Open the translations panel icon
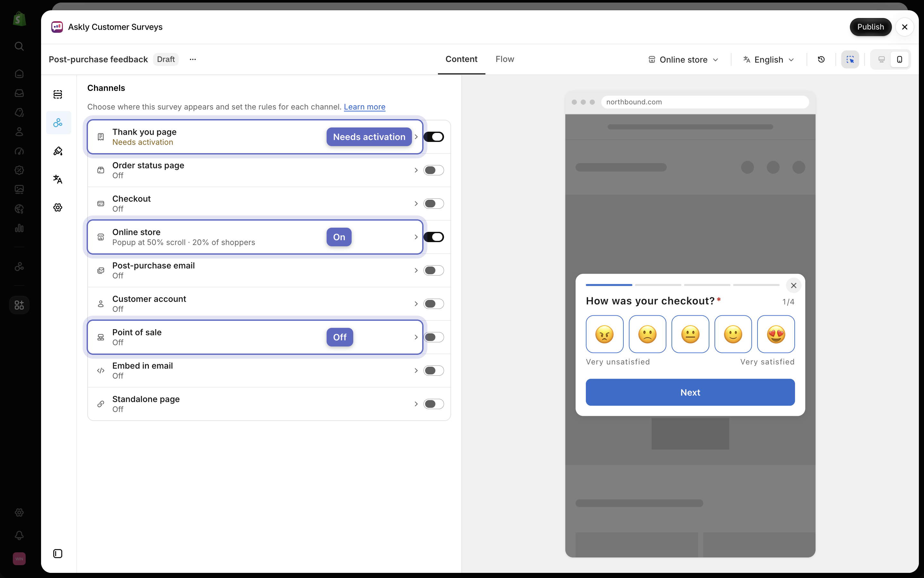 58,179
